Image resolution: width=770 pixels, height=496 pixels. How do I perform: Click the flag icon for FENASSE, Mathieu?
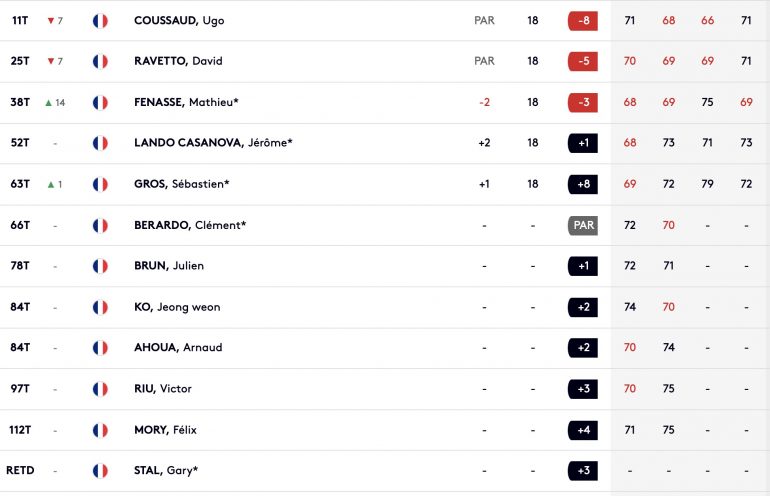100,103
